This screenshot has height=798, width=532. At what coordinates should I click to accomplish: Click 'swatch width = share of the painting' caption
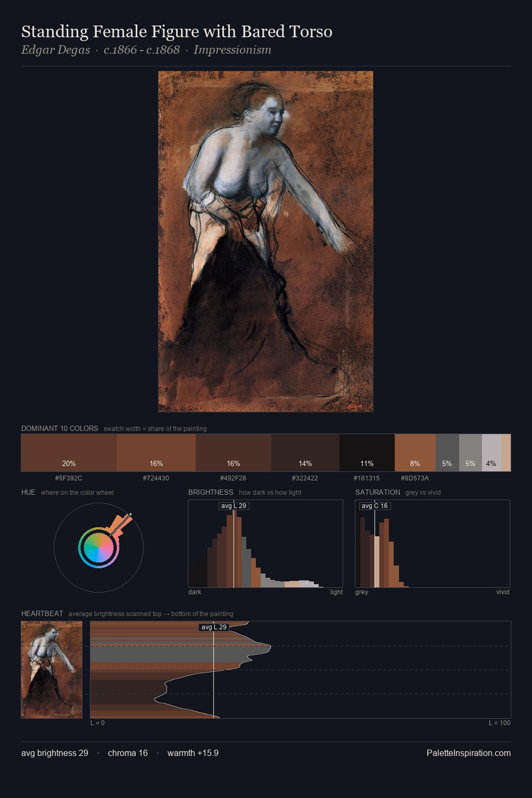pos(155,429)
